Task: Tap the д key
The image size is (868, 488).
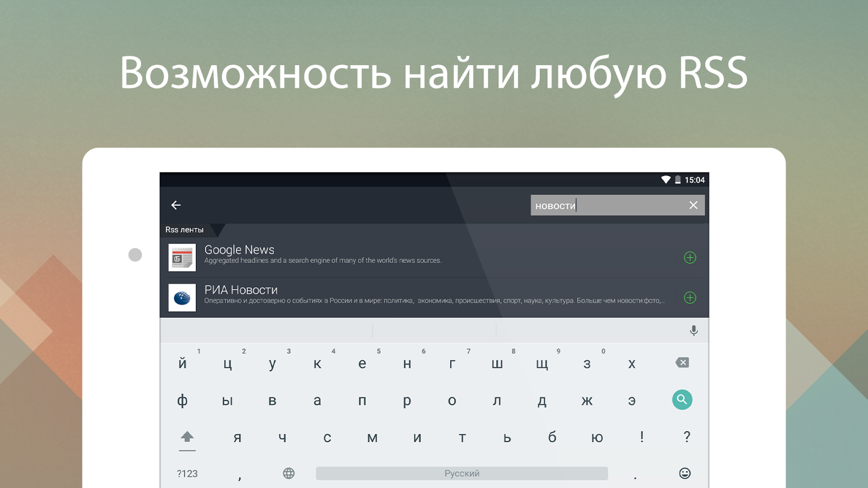Action: pos(542,401)
